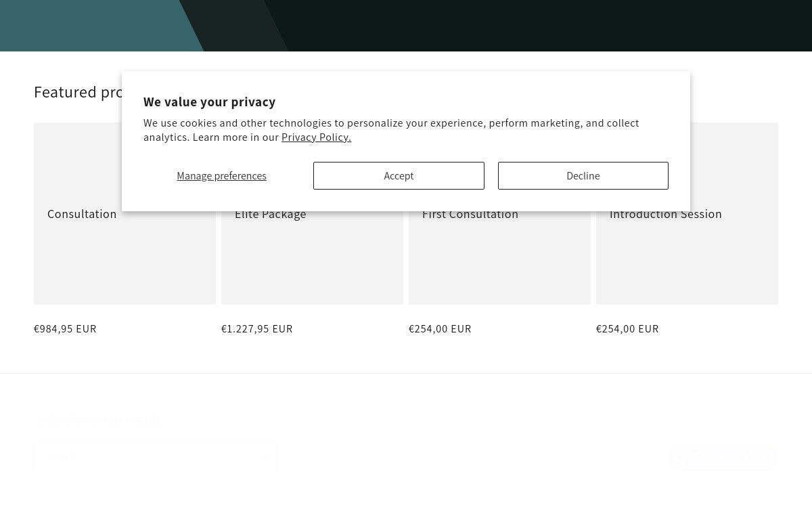Open the Elite Package product title

click(x=270, y=214)
